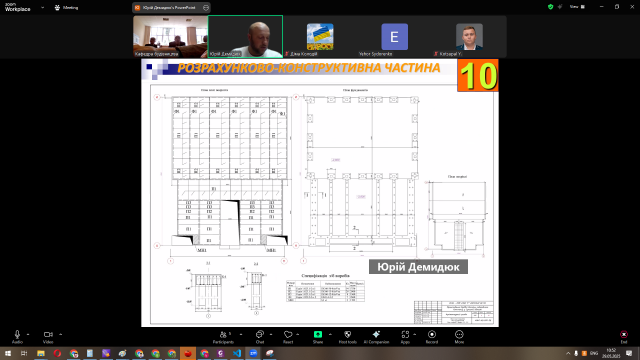Open Task View on the taskbar
The height and width of the screenshot is (360, 640).
pyautogui.click(x=24, y=353)
